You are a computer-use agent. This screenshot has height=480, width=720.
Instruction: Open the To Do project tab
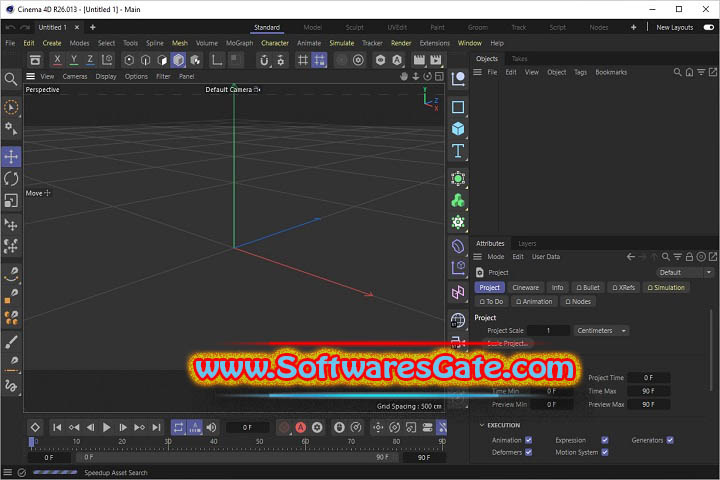pyautogui.click(x=491, y=301)
